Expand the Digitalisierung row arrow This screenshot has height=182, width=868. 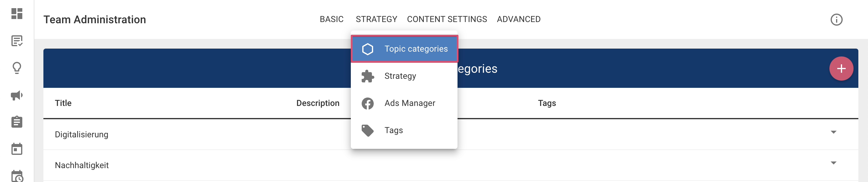[x=833, y=132]
